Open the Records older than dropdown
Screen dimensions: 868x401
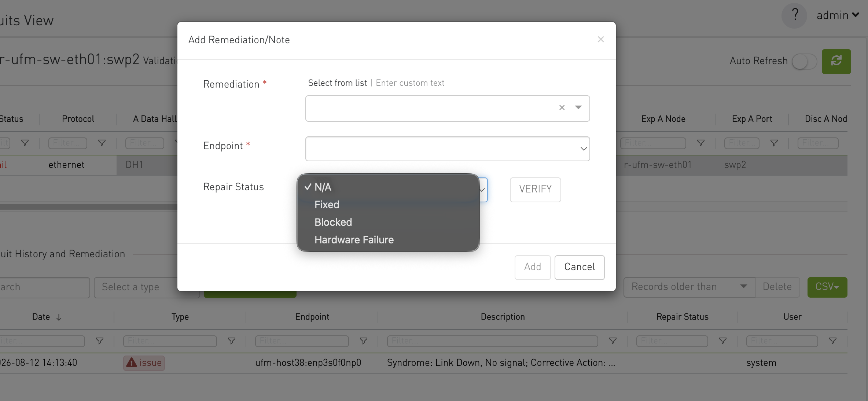pos(689,287)
